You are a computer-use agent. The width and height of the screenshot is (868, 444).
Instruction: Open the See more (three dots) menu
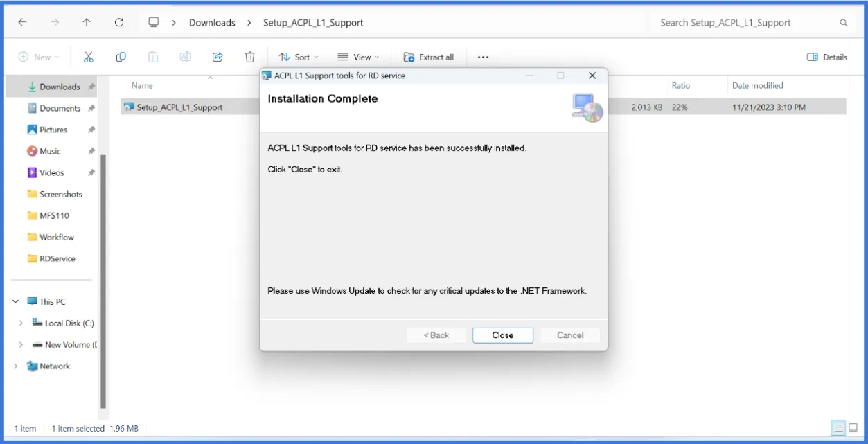pos(484,57)
